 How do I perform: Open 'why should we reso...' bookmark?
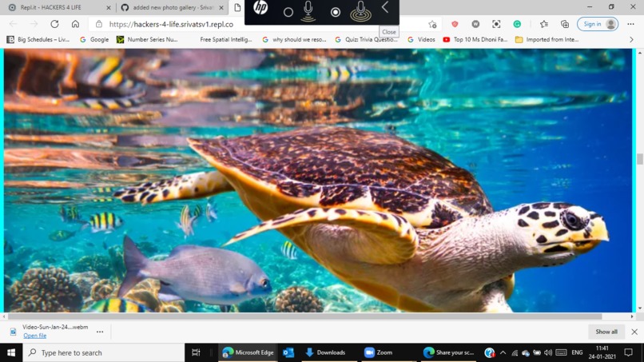click(294, 39)
